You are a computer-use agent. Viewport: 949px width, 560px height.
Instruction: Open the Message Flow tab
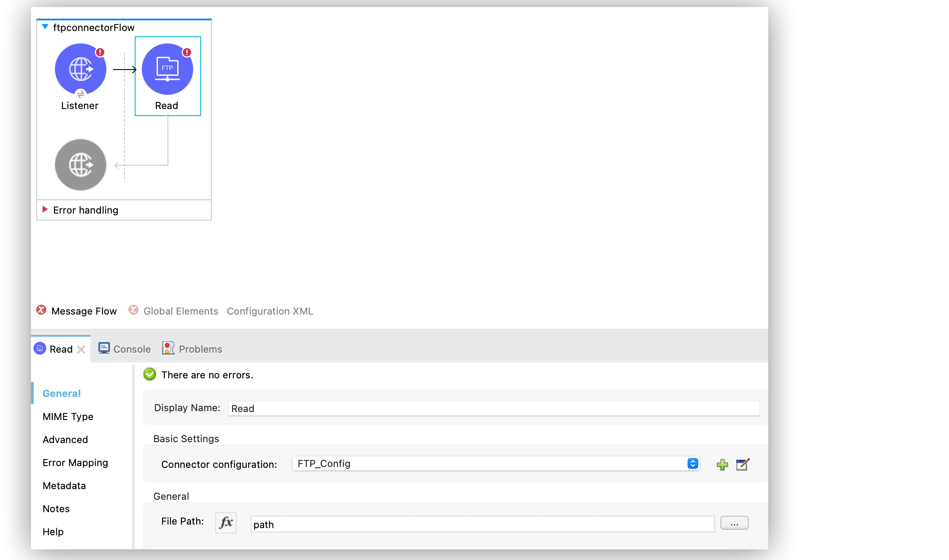point(84,311)
